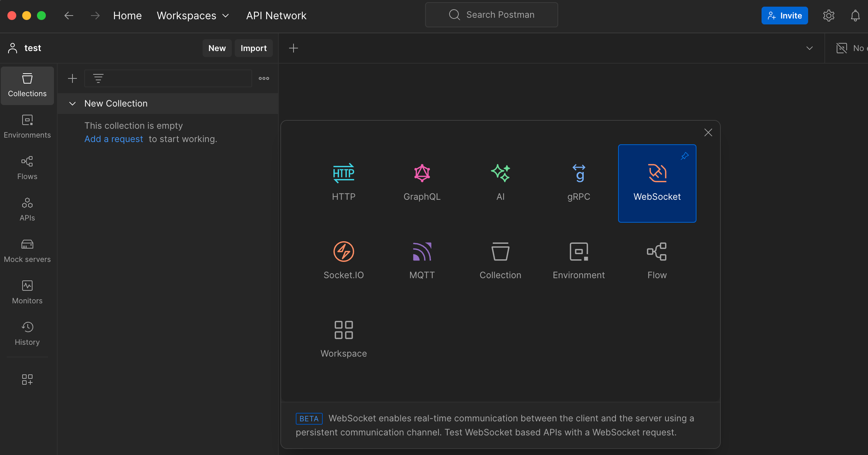This screenshot has height=455, width=868.
Task: Click the Add a request link
Action: click(113, 139)
